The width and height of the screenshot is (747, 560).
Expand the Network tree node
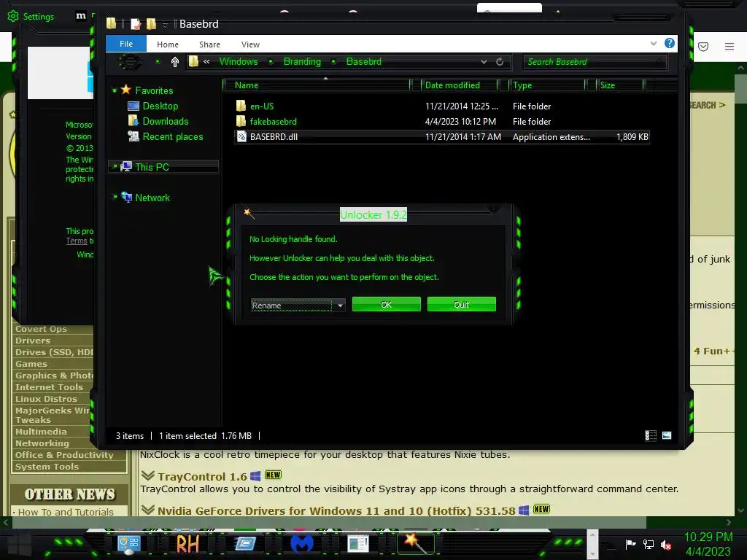point(115,197)
